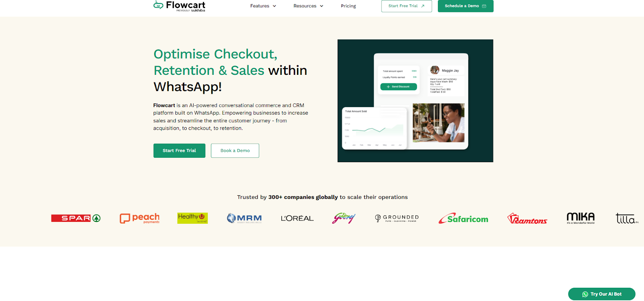644x301 pixels.
Task: Open the Pricing page
Action: point(348,6)
